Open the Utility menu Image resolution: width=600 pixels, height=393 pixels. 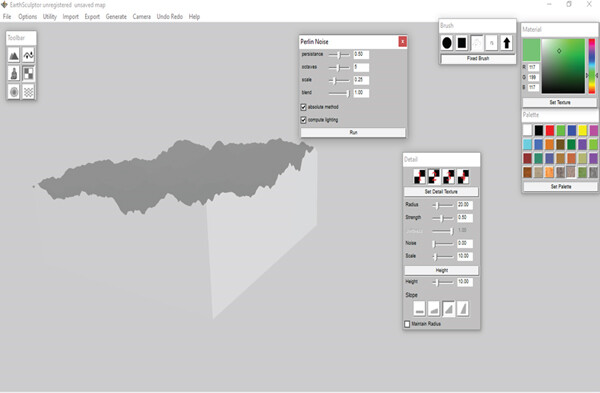(x=50, y=17)
